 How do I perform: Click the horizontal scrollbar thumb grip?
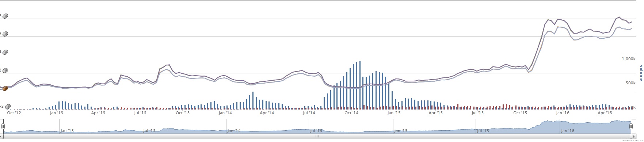317,137
